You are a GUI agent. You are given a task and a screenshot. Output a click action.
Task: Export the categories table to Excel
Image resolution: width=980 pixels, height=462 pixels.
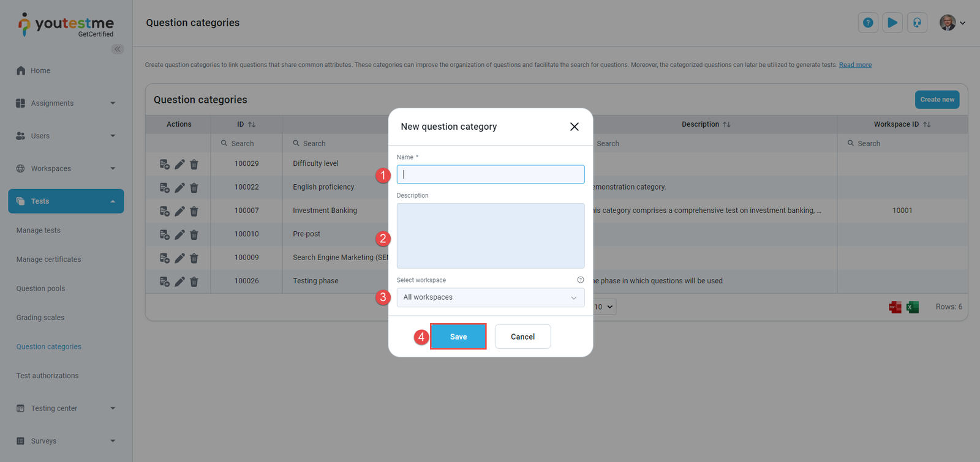pyautogui.click(x=912, y=307)
